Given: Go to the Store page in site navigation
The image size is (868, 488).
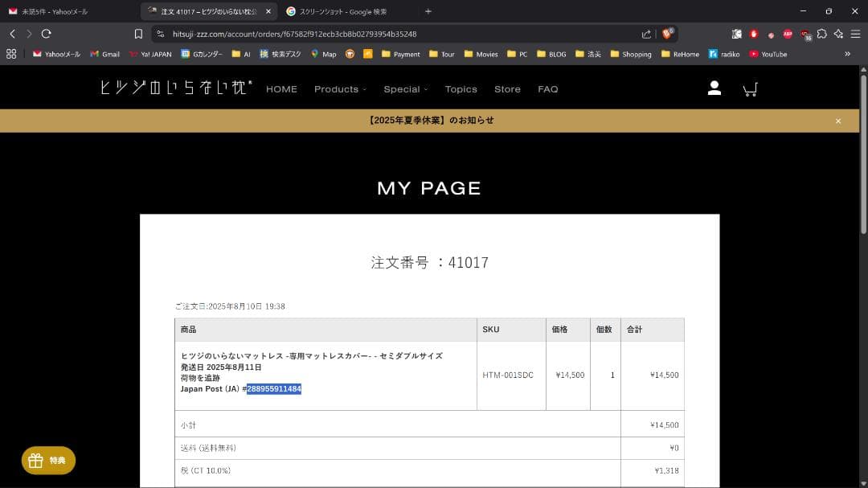Looking at the screenshot, I should pos(507,89).
